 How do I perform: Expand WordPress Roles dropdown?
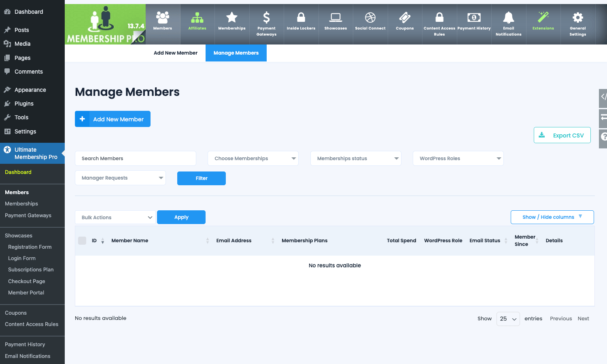(x=458, y=159)
